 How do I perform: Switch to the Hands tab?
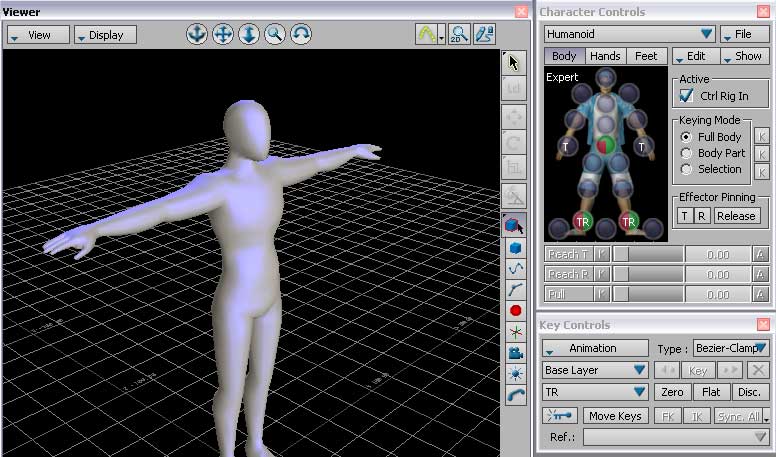[x=605, y=57]
